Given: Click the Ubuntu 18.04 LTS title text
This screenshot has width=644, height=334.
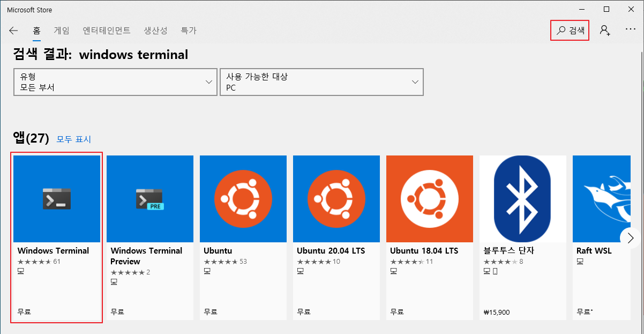Looking at the screenshot, I should click(424, 250).
